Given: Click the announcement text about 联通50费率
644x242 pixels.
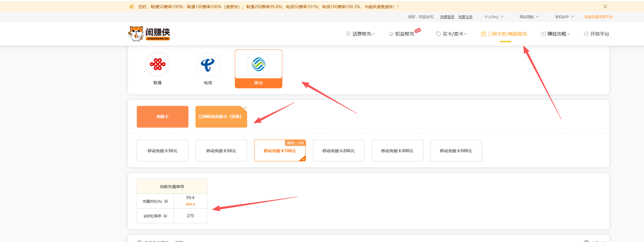Looking at the screenshot, I should [x=269, y=7].
